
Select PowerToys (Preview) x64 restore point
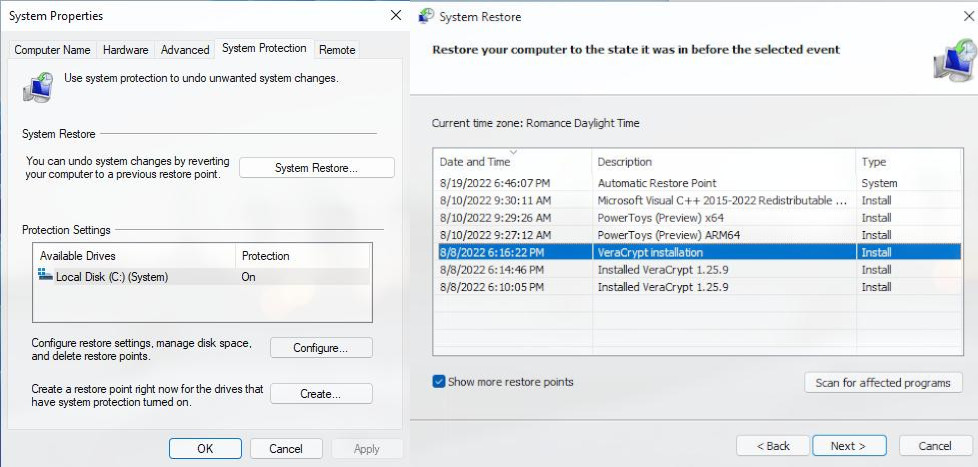click(x=697, y=218)
